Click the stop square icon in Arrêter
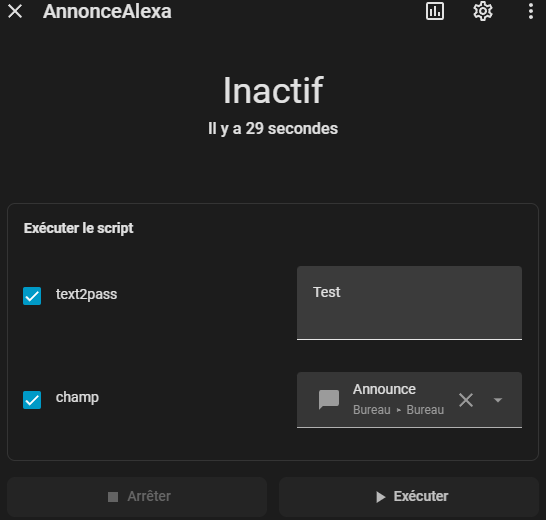The height and width of the screenshot is (520, 546). 113,497
